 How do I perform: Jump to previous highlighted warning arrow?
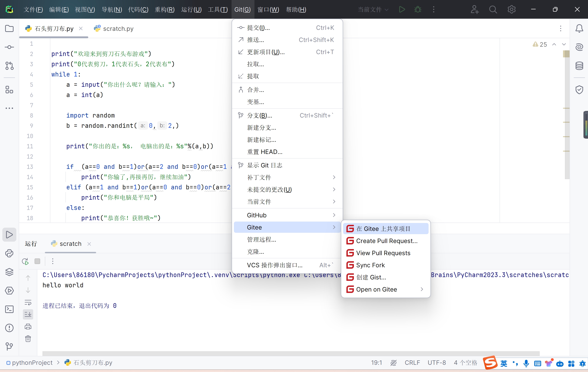tap(554, 44)
